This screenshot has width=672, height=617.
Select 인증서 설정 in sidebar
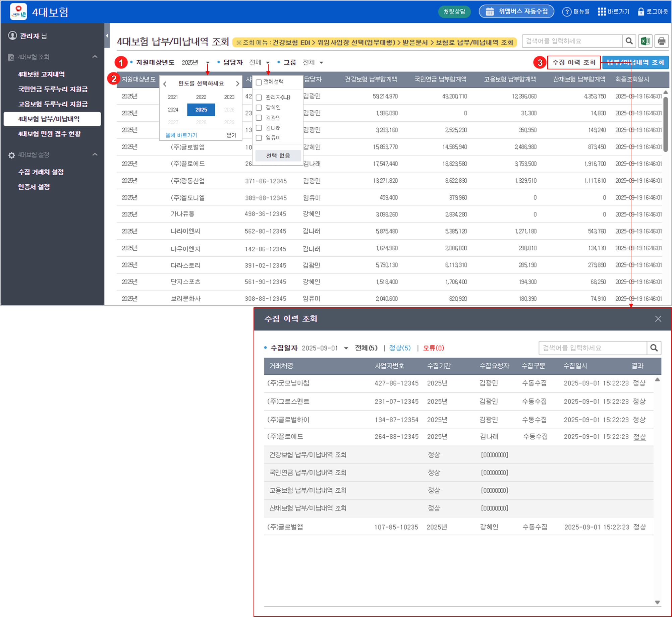tap(34, 187)
